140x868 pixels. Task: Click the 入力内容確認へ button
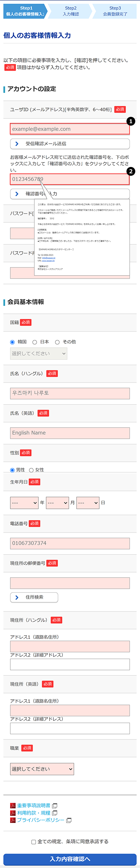70,859
